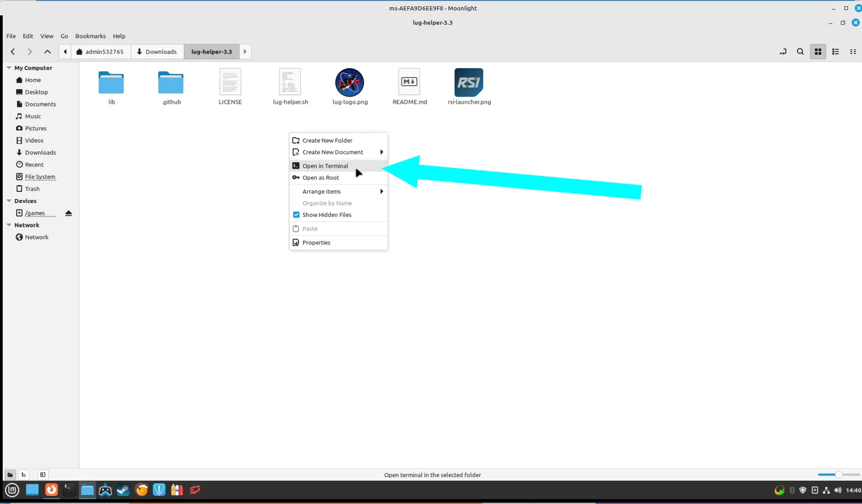
Task: Adjust the icon zoom slider
Action: [x=838, y=475]
